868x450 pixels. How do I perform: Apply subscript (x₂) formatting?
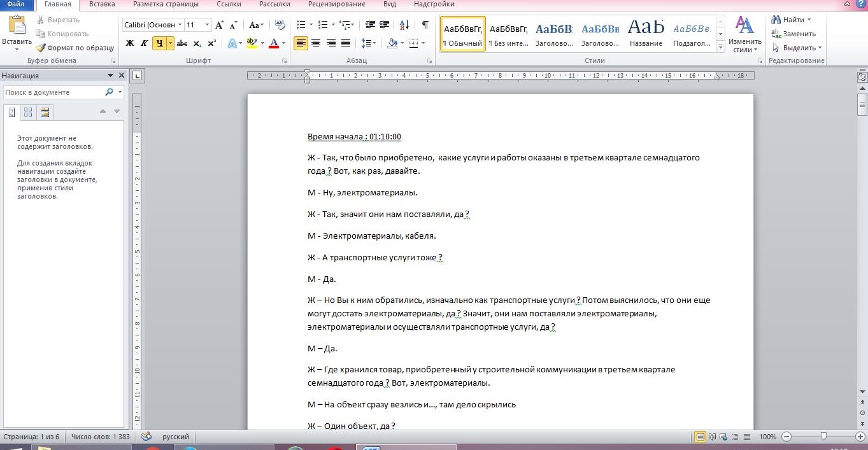point(197,43)
